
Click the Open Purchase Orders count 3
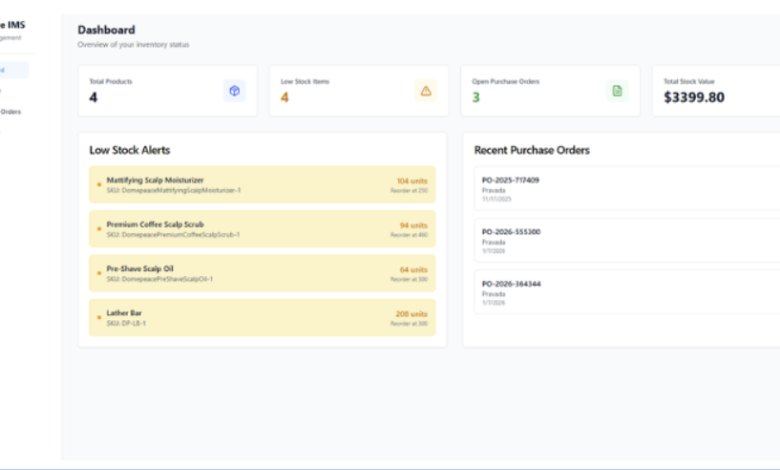[x=476, y=97]
